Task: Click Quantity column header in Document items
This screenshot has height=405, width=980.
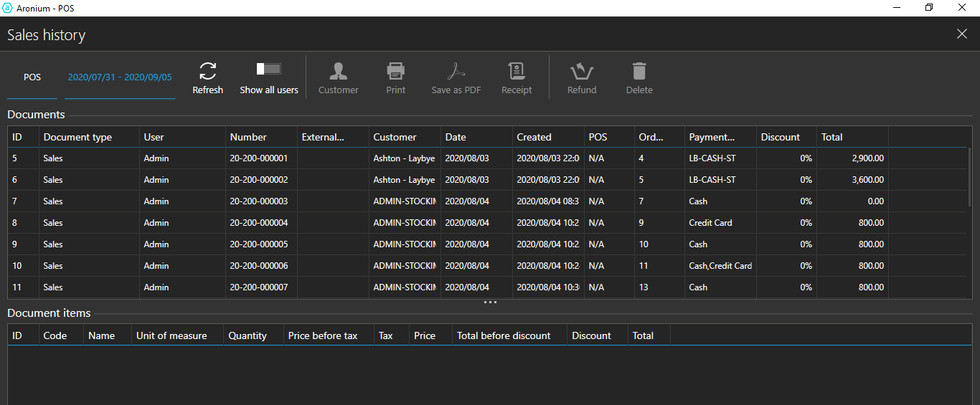Action: [248, 335]
